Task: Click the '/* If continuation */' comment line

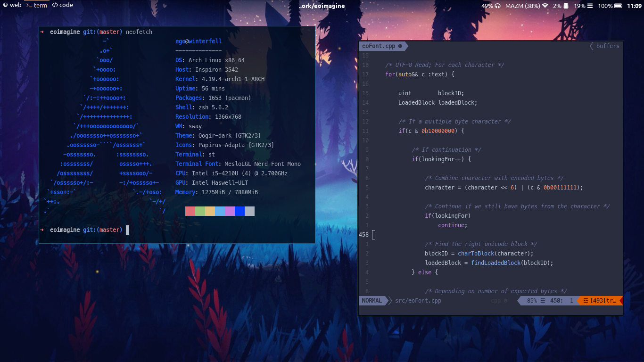Action: [446, 150]
